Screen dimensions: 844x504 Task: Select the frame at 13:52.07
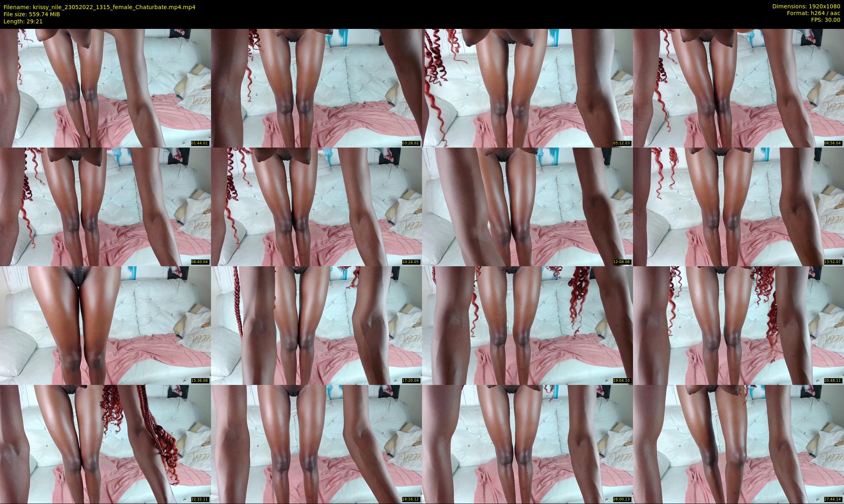(x=738, y=207)
